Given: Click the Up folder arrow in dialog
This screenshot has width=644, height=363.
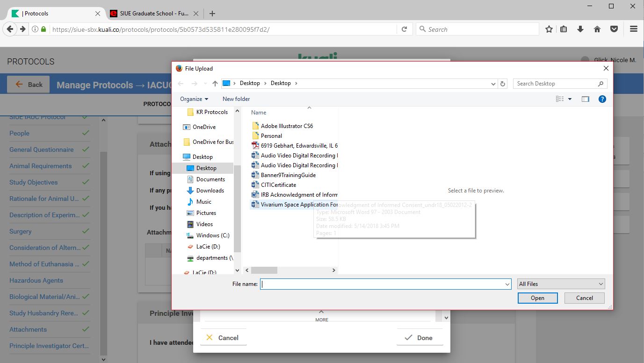Looking at the screenshot, I should pyautogui.click(x=215, y=84).
